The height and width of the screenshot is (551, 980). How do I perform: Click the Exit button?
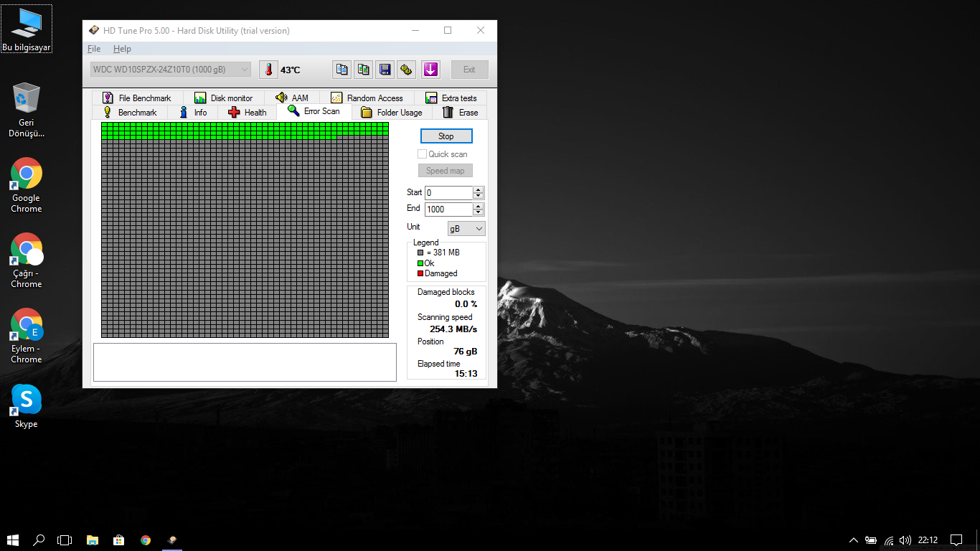click(x=469, y=70)
